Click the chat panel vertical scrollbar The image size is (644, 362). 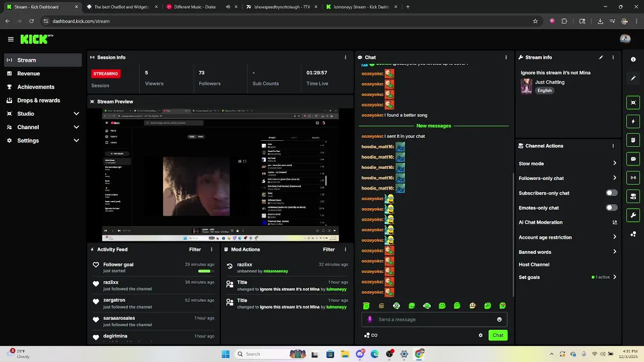pos(513,235)
